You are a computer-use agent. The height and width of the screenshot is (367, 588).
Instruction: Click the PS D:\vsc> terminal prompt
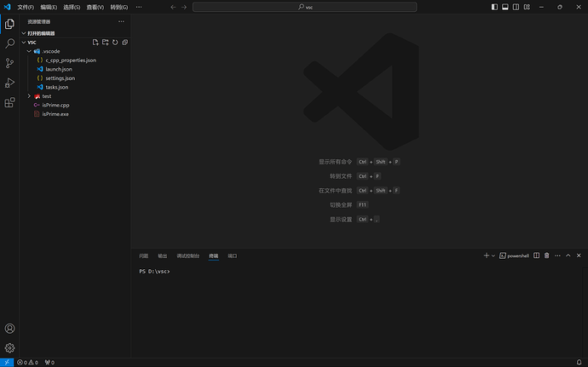[154, 272]
